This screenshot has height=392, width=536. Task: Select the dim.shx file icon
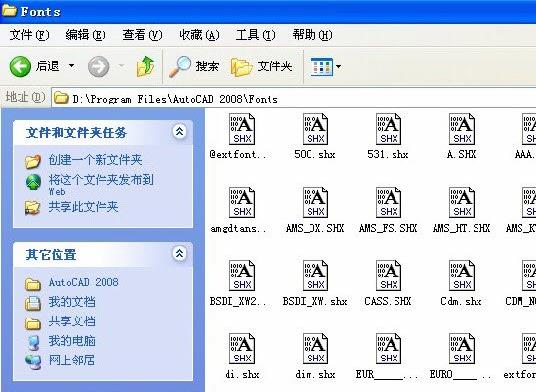pyautogui.click(x=315, y=349)
